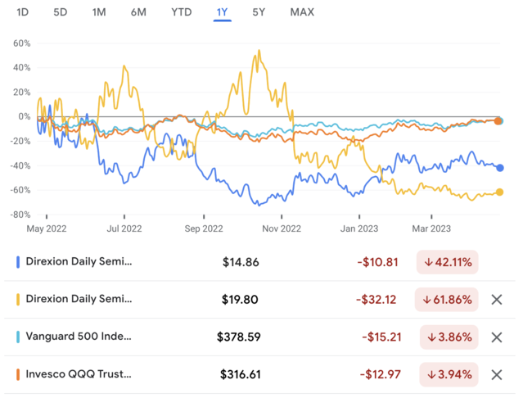
Task: Select the 1Y time range tab
Action: 223,12
